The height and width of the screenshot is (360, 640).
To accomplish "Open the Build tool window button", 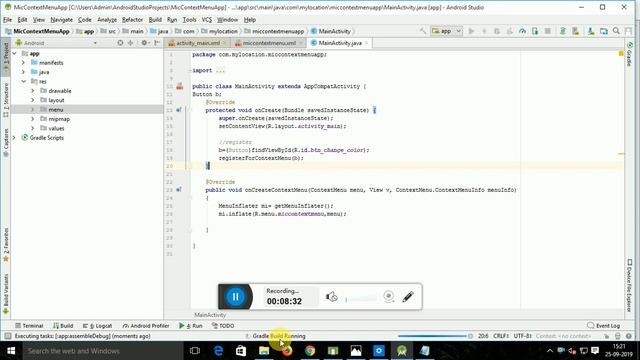I will pos(63,326).
